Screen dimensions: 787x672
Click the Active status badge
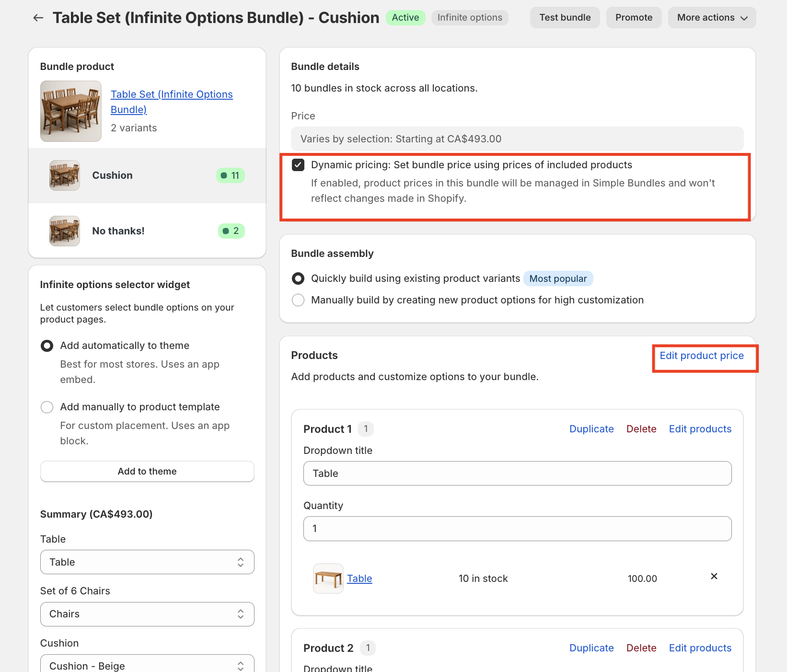click(x=405, y=18)
